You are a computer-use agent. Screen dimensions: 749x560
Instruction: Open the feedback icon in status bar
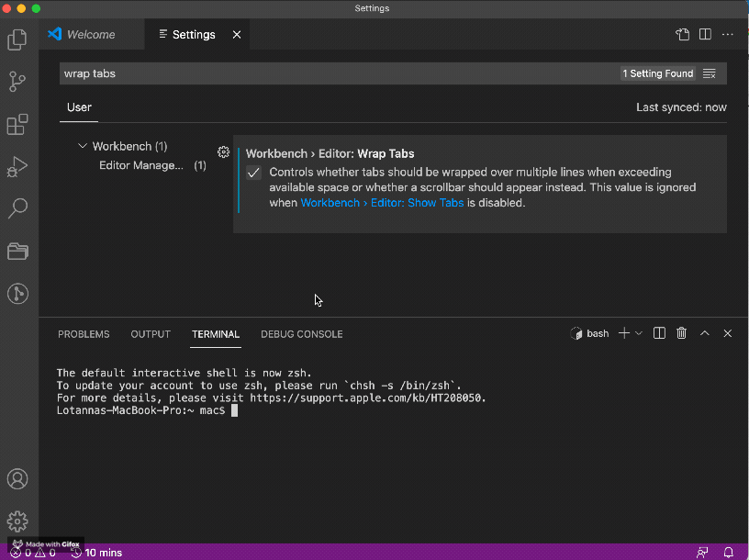[x=702, y=553]
